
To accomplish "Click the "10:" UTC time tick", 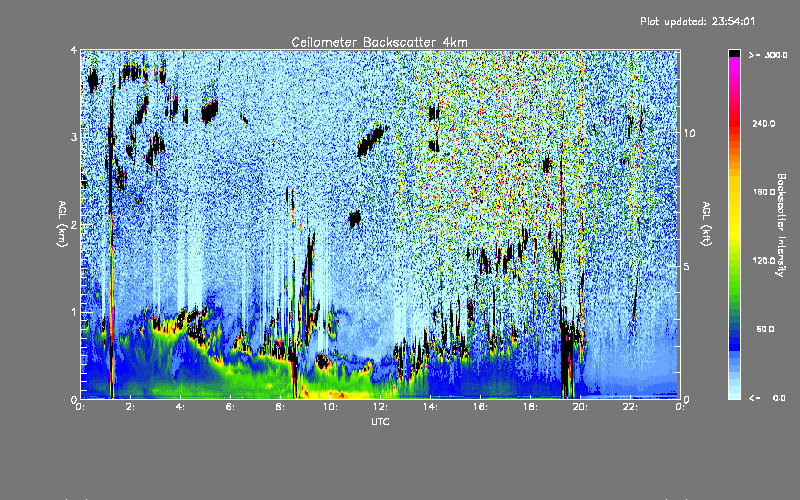I will [330, 407].
